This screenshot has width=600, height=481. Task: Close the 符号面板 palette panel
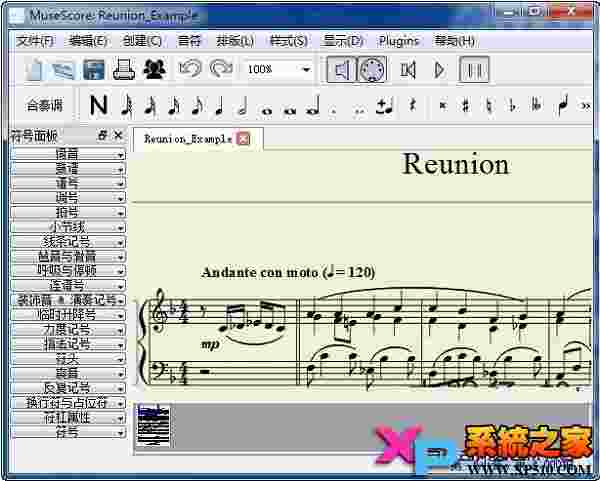coord(118,135)
